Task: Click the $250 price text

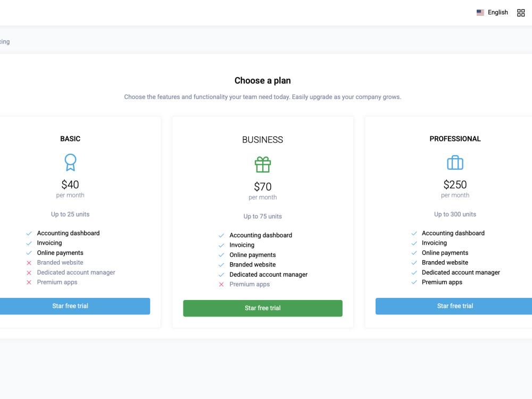Action: click(x=455, y=185)
